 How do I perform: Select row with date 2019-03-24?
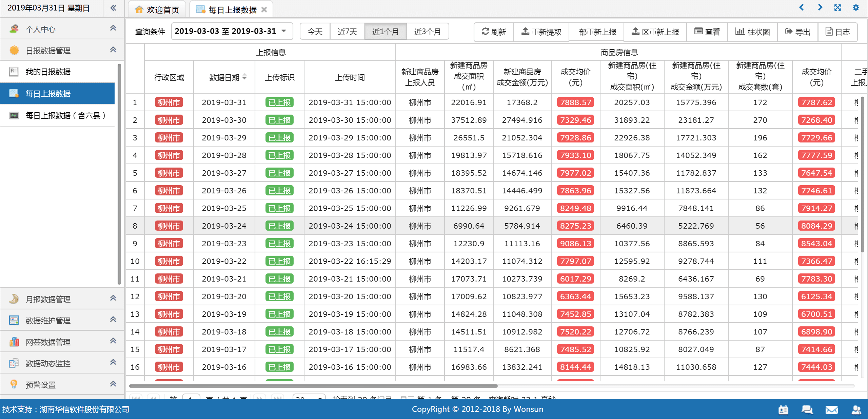[492, 226]
